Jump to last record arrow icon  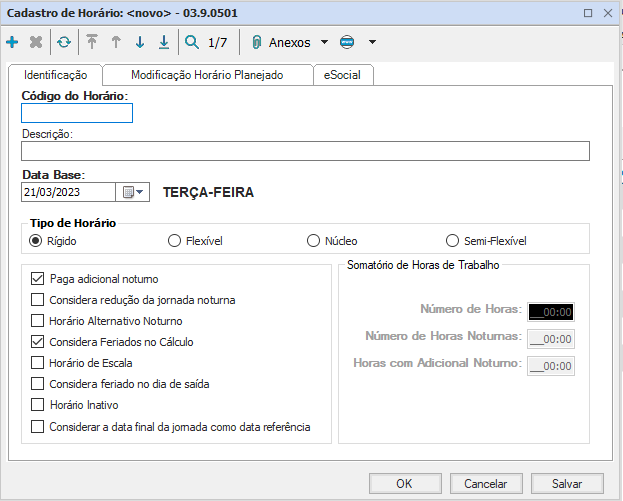pyautogui.click(x=164, y=43)
